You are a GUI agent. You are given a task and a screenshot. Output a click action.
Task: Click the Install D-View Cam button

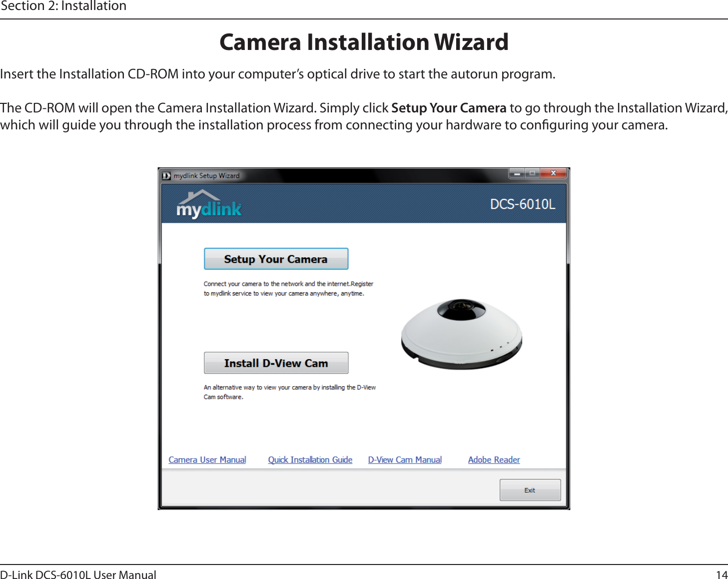pyautogui.click(x=276, y=363)
